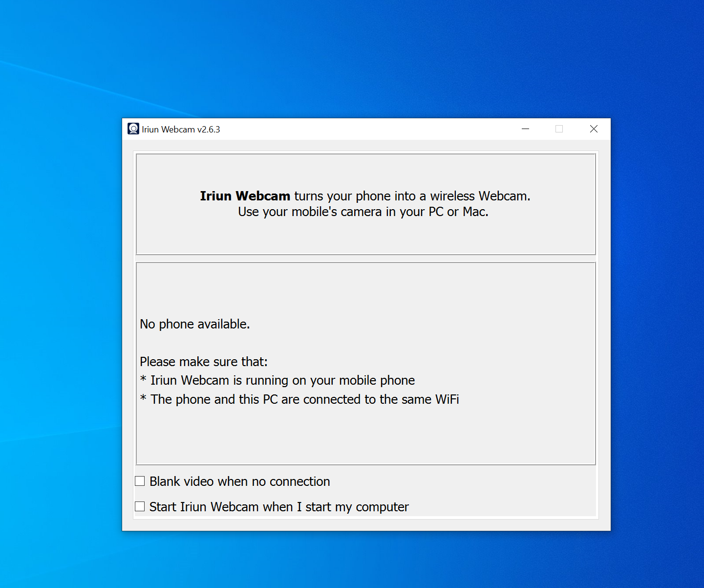
Task: Enable the Blank video when no connection checkbox
Action: (140, 481)
